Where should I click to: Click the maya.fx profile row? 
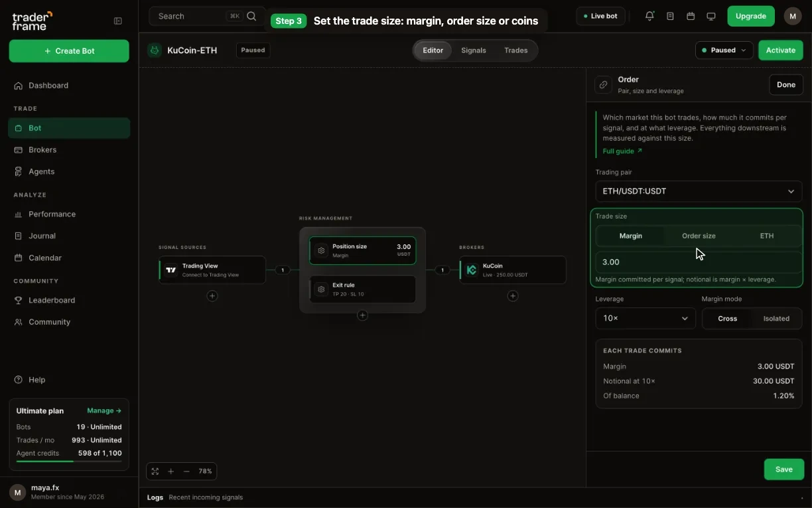pos(69,492)
